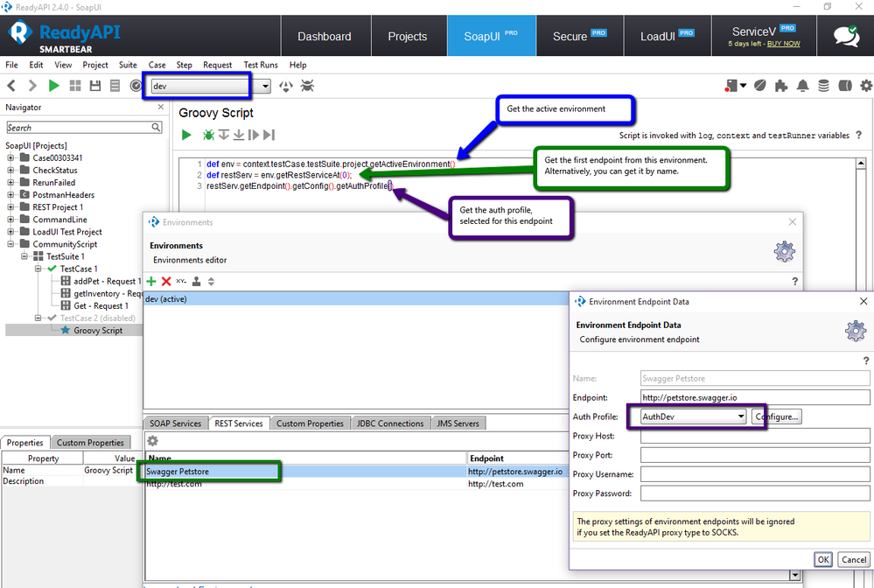Expand the REST Project 1 tree node
This screenshot has height=588, width=874.
coord(11,207)
